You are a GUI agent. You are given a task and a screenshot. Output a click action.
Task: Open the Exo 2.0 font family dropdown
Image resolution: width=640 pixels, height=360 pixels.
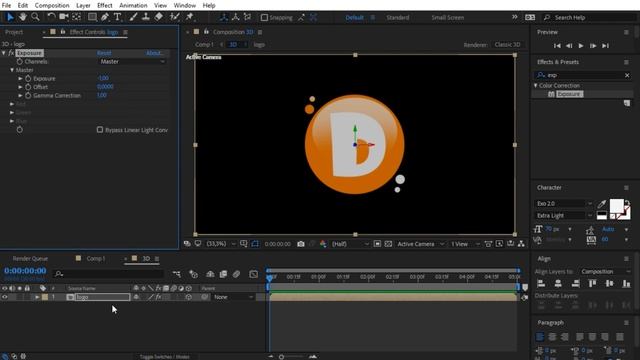click(564, 203)
